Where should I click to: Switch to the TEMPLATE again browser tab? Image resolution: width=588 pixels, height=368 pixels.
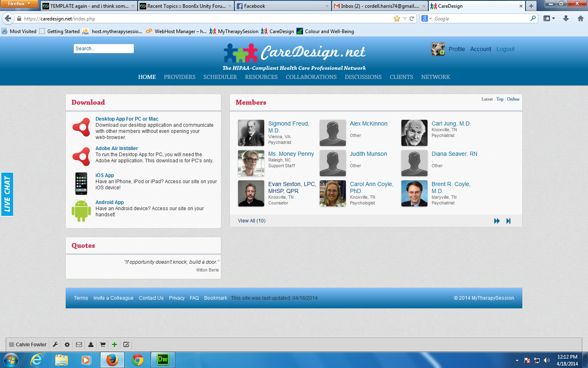pyautogui.click(x=89, y=6)
